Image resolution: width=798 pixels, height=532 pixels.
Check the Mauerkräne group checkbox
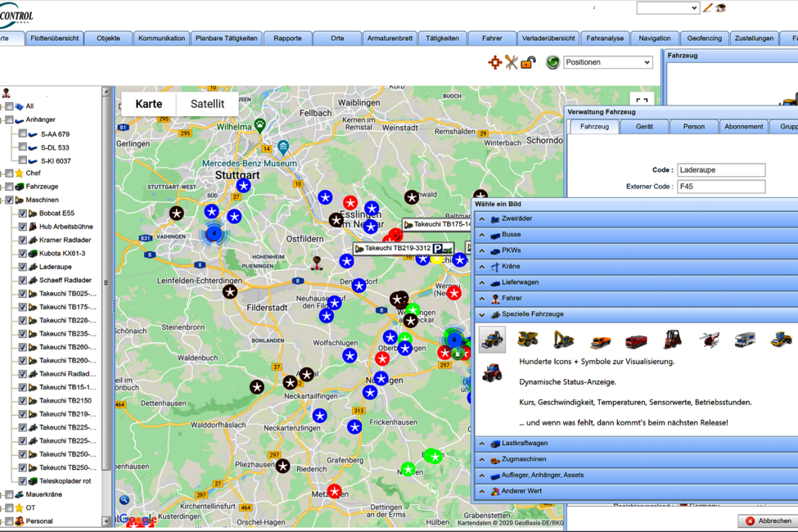pos(9,494)
